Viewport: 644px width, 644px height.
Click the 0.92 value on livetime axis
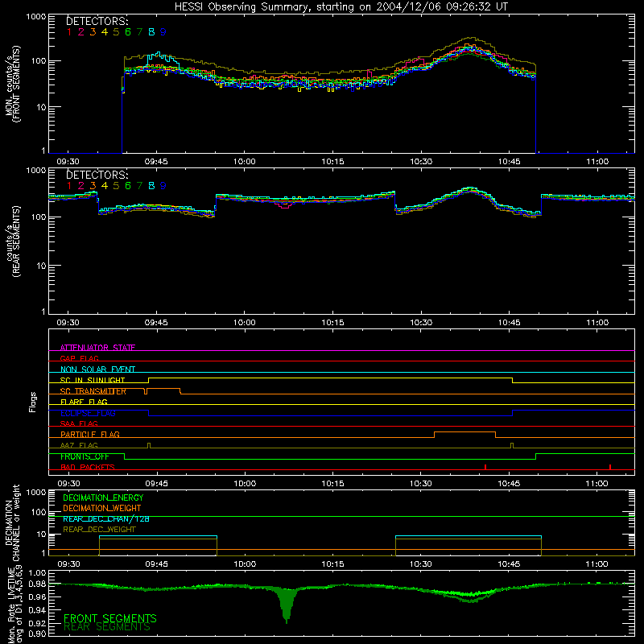pos(38,623)
